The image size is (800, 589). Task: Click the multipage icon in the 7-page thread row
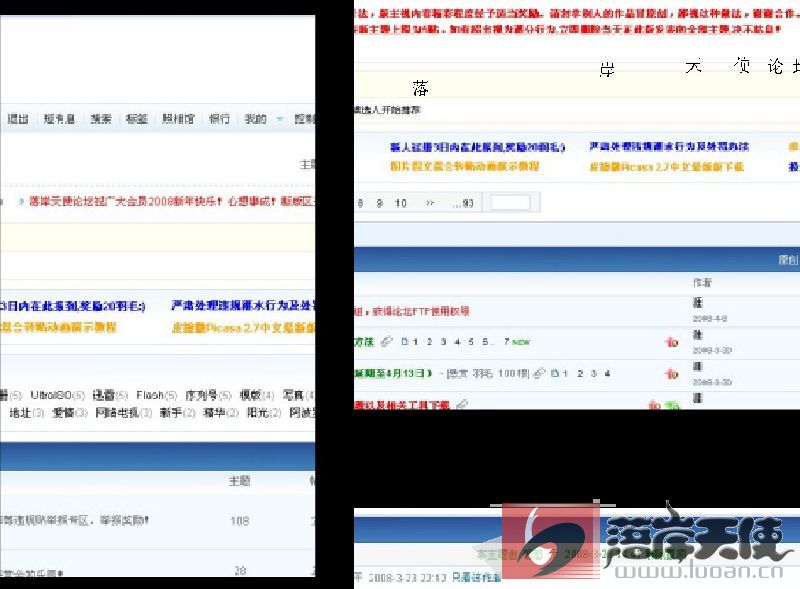coord(405,341)
